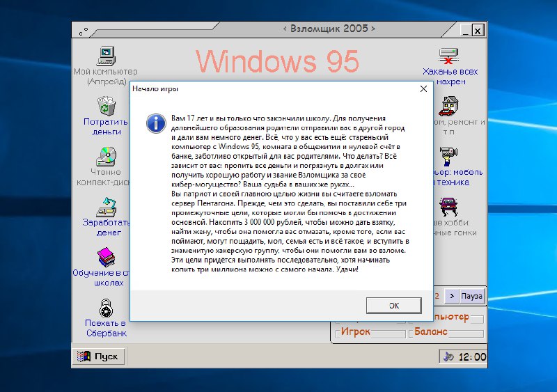Screen dimensions: 557x392
Task: Select the Потратить деньги recycle bin icon
Action: [x=107, y=106]
